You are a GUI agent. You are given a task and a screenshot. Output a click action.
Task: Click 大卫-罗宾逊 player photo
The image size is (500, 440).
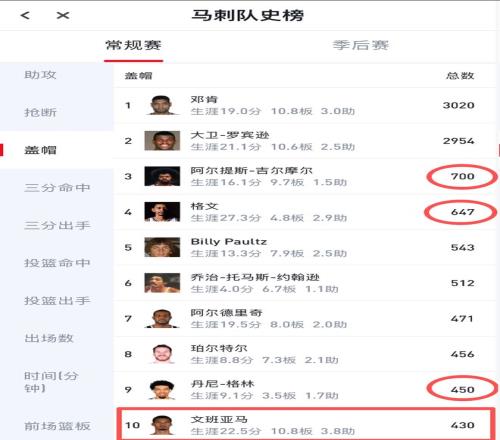pyautogui.click(x=162, y=141)
